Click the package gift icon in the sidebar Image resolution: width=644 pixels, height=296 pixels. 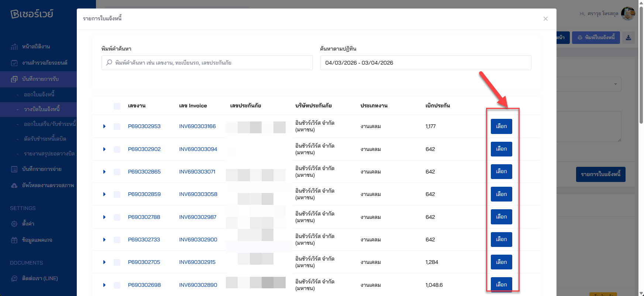(x=14, y=240)
